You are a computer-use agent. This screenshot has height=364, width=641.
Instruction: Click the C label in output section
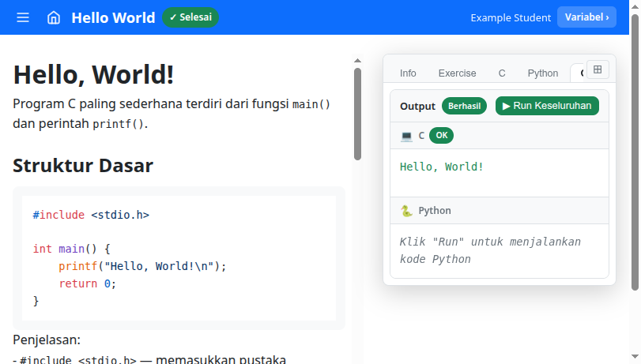421,136
